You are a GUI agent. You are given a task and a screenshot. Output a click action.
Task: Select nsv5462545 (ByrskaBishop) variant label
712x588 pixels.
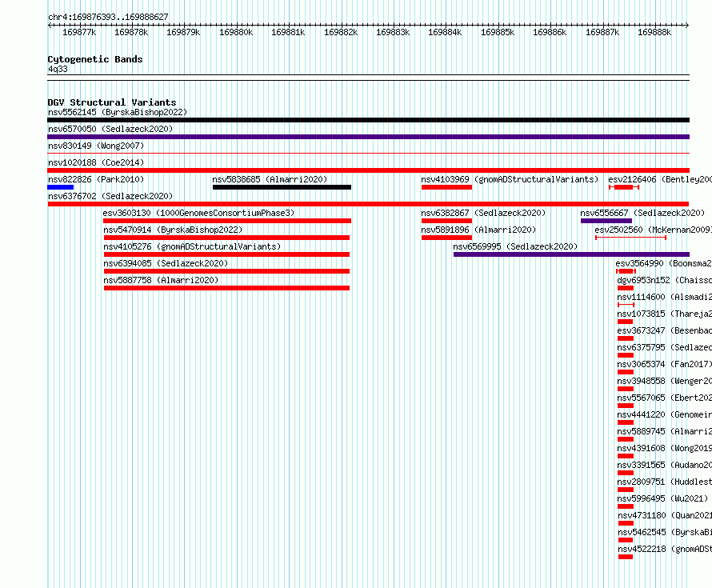665,532
